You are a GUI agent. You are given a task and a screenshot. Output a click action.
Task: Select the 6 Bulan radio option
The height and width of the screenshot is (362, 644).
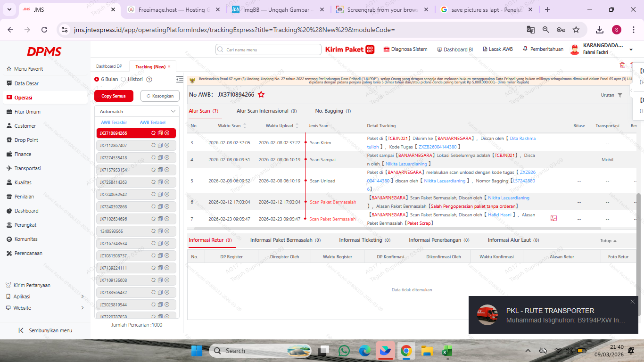point(97,79)
